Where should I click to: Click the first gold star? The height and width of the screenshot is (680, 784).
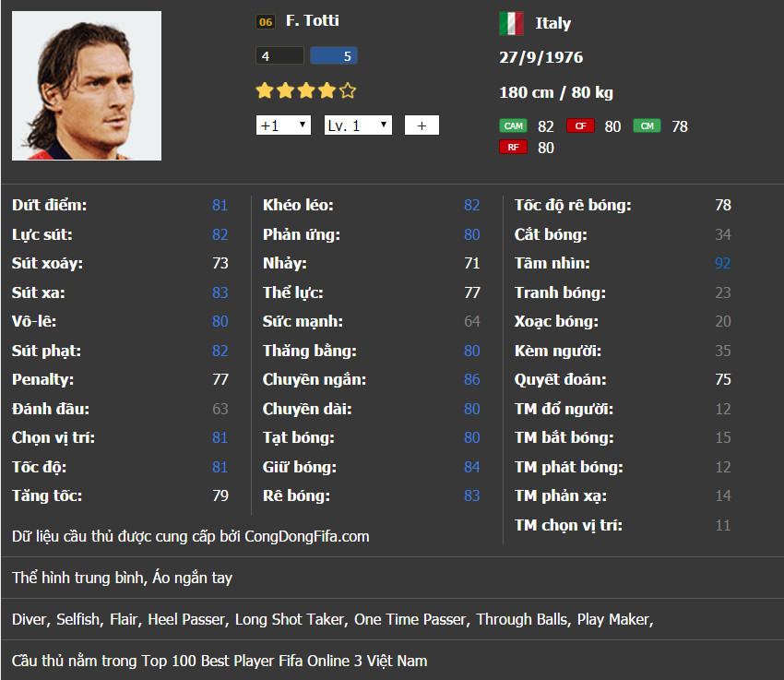pyautogui.click(x=265, y=90)
